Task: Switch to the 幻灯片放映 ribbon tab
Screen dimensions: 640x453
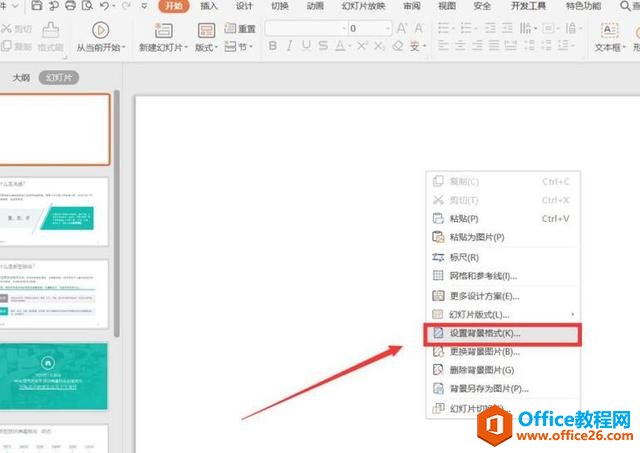Action: click(x=363, y=6)
